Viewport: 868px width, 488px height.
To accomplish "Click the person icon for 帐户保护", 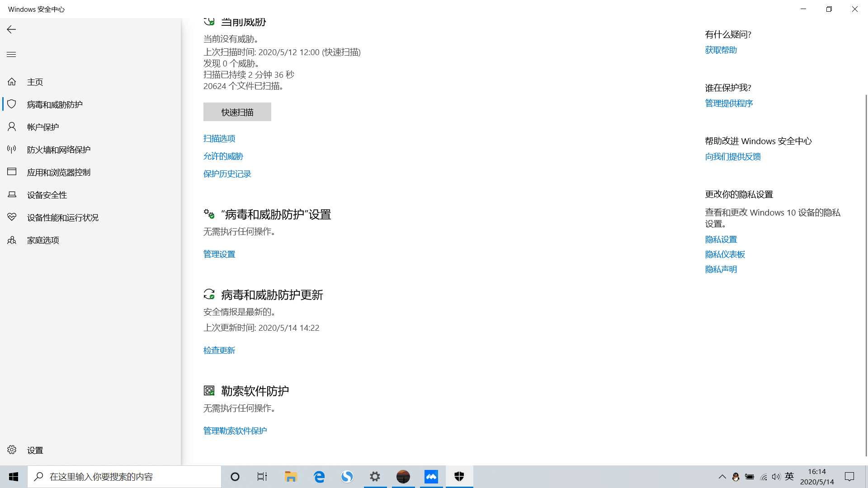I will pyautogui.click(x=12, y=127).
